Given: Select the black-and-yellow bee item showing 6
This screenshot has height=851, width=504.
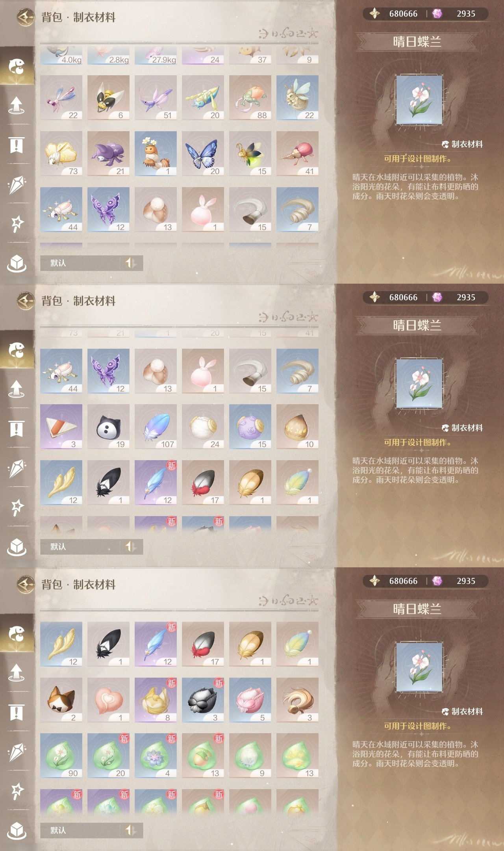Looking at the screenshot, I should [108, 98].
